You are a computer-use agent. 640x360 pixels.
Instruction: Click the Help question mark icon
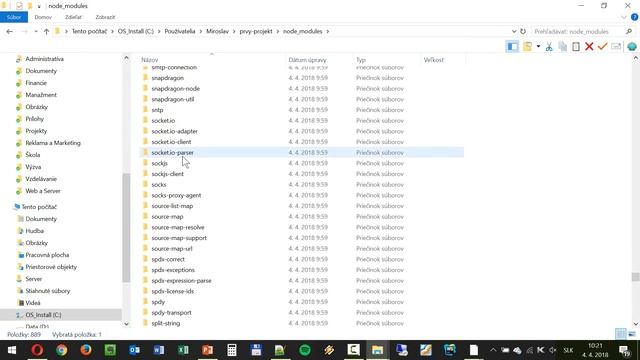coord(634,17)
